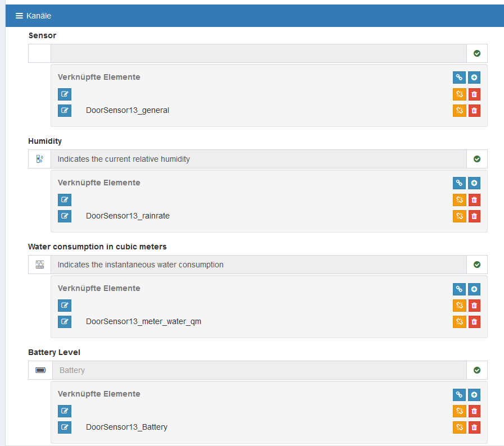Click the DoorSensor13_general item name
504x446 pixels.
pos(128,110)
